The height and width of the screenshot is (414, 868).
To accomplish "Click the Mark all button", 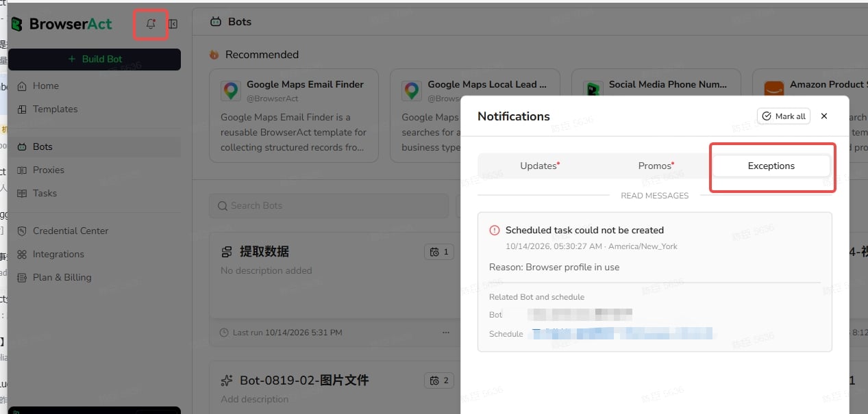I will 784,116.
